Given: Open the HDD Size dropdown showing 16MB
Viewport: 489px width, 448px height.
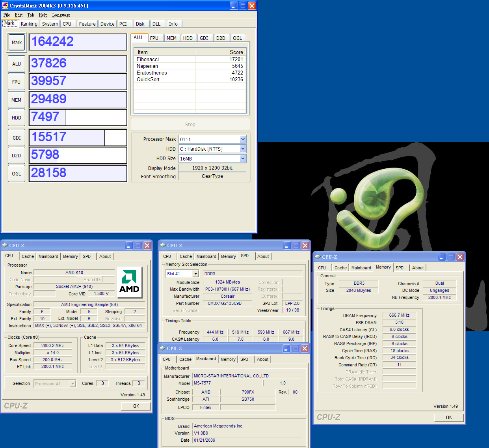Looking at the screenshot, I should coord(243,159).
